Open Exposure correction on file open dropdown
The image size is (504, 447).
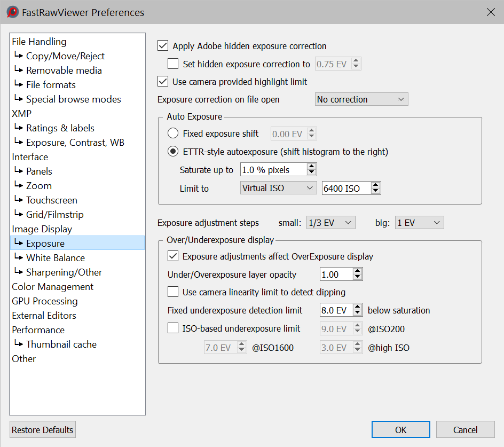click(x=361, y=99)
